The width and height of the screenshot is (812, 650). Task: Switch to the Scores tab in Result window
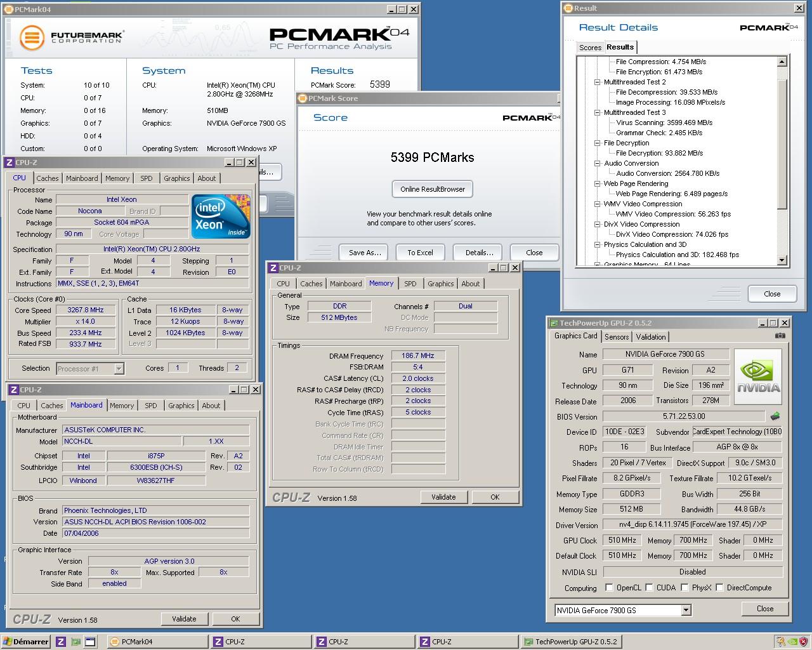590,48
